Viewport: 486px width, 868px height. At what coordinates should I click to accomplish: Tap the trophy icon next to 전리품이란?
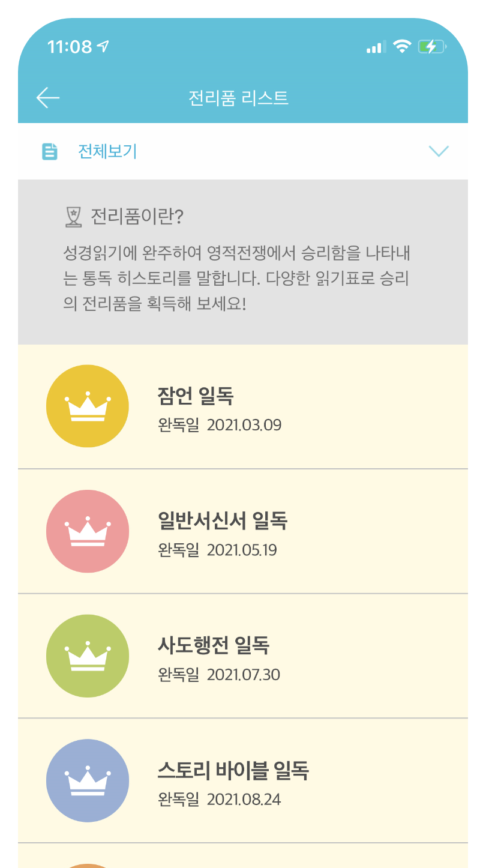pyautogui.click(x=73, y=217)
